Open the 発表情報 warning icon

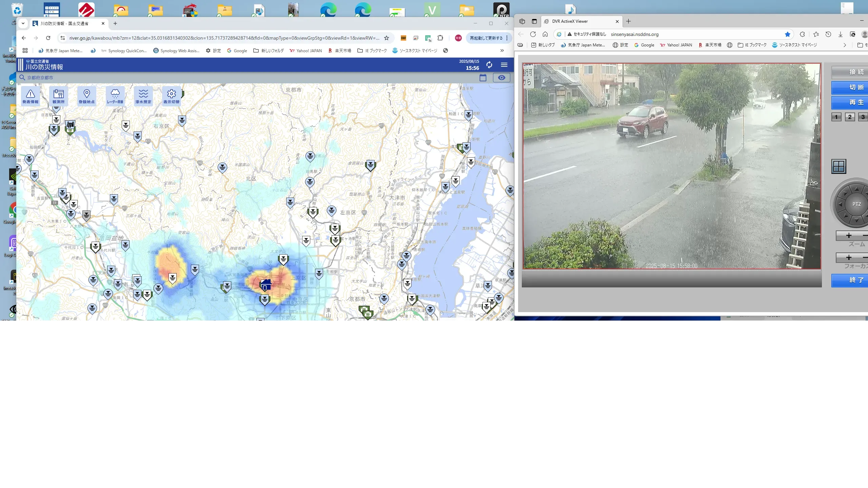point(31,96)
